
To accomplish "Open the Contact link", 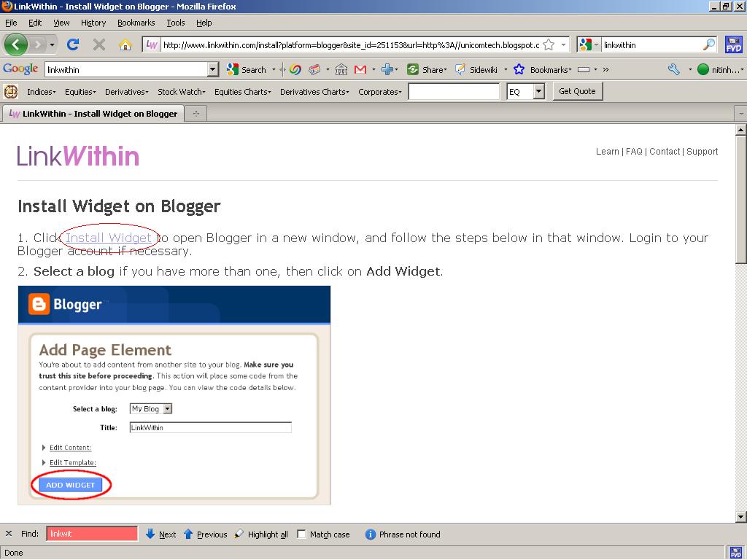I will [x=665, y=152].
